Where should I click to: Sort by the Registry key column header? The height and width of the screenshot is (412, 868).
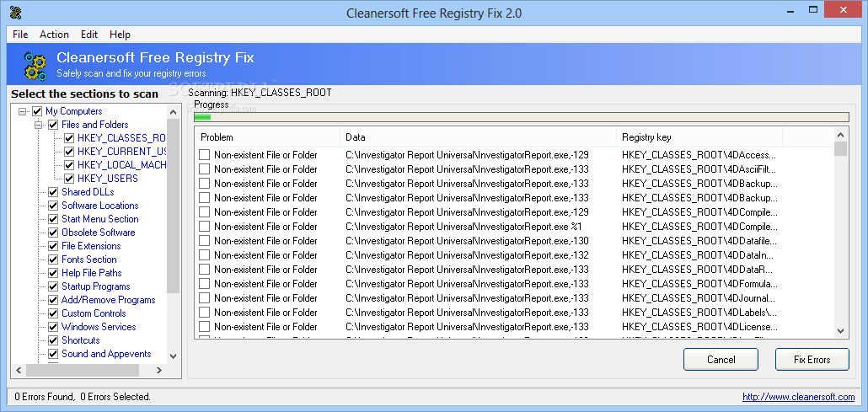[x=699, y=137]
